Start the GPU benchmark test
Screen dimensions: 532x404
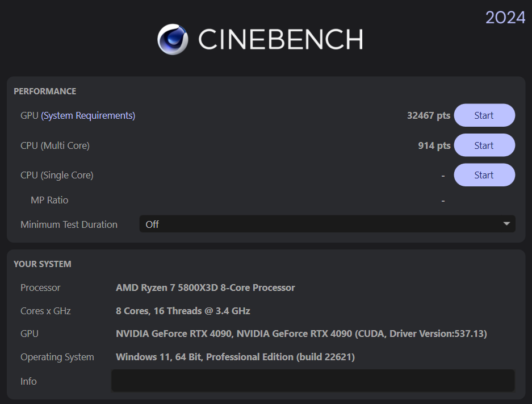click(484, 115)
